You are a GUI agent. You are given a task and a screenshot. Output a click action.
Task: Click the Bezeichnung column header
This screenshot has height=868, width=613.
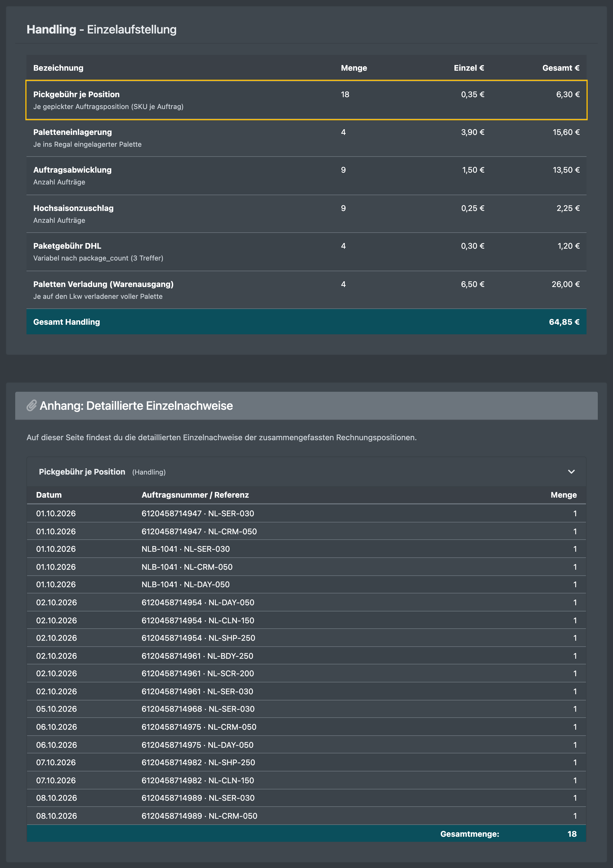[x=58, y=68]
